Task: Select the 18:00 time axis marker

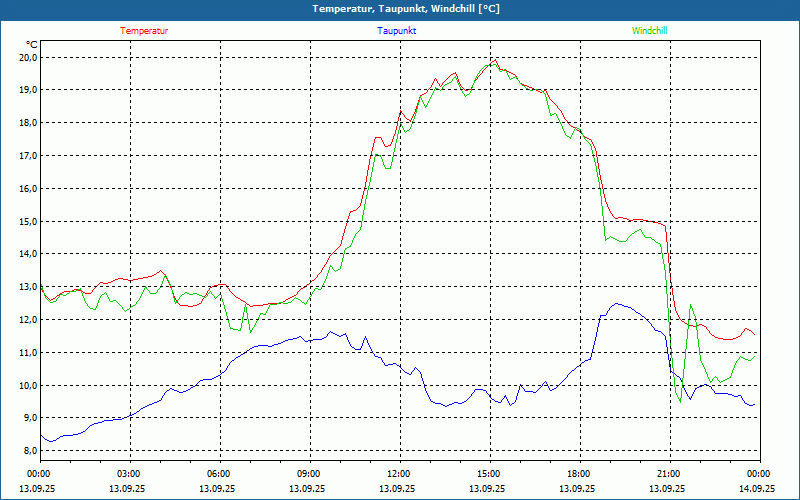Action: pyautogui.click(x=579, y=474)
